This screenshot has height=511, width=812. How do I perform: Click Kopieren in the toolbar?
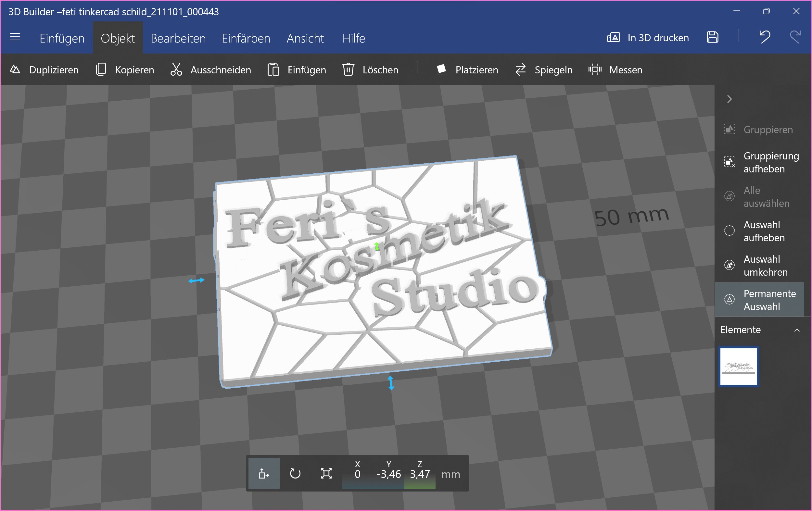(x=125, y=70)
